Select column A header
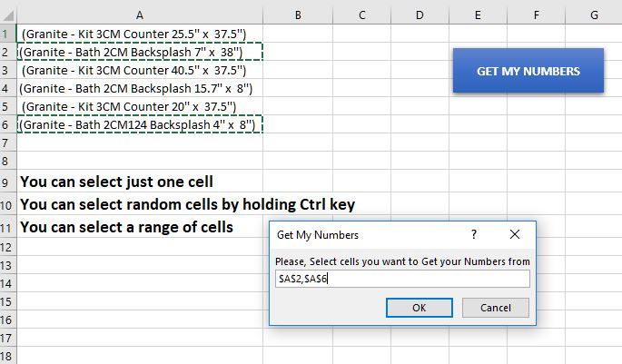The image size is (622, 364). (x=140, y=15)
